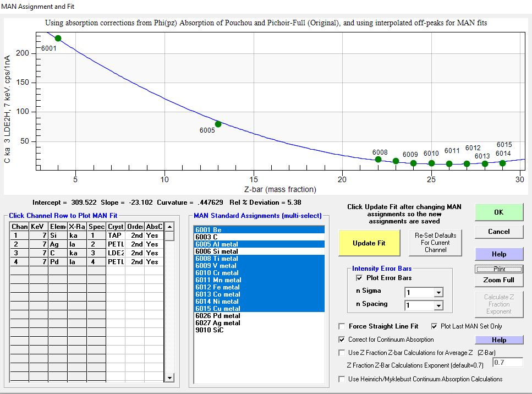This screenshot has height=394, width=532.
Task: Uncheck Plot Last MAN Set Only
Action: (x=435, y=326)
